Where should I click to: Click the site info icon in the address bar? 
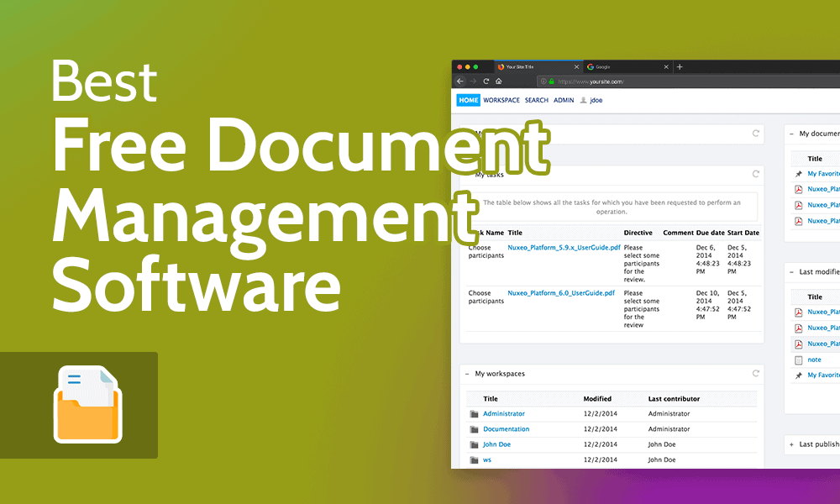click(x=543, y=81)
